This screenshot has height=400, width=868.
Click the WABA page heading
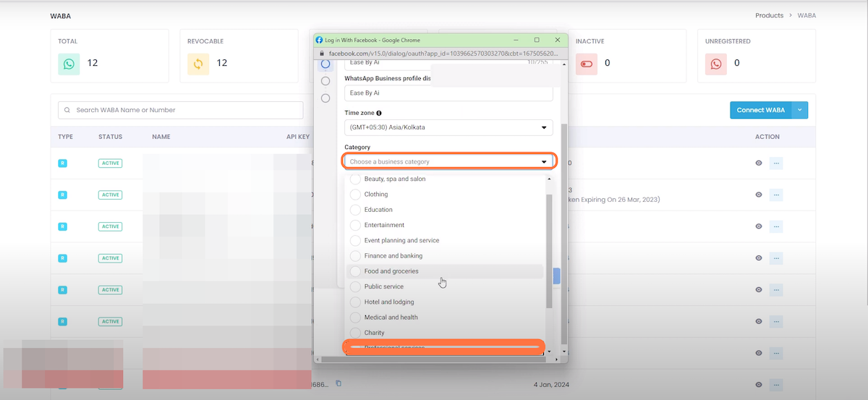click(61, 15)
